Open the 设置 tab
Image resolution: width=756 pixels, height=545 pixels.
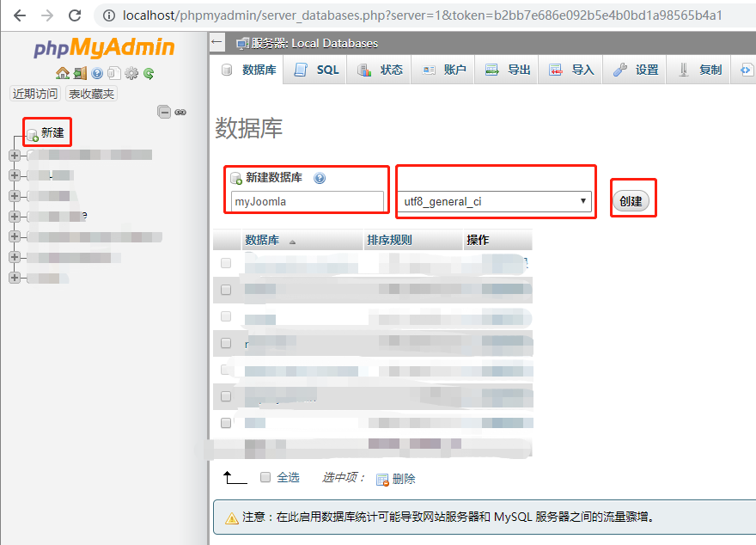[635, 70]
